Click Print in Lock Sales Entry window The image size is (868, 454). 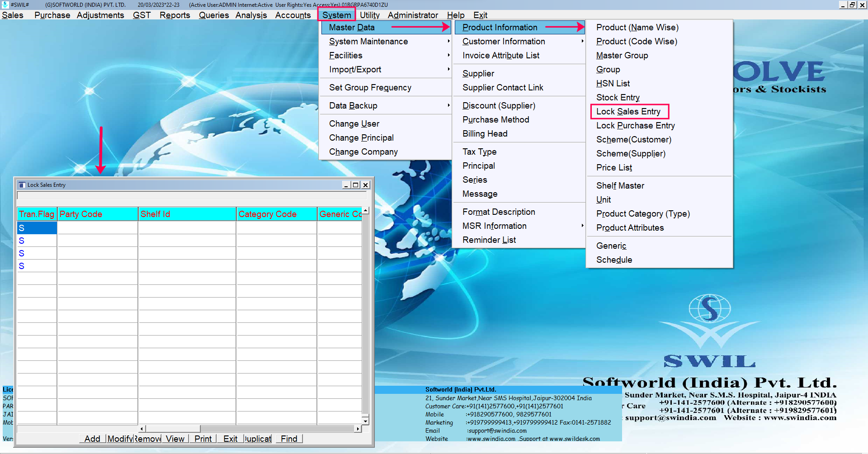(x=203, y=439)
